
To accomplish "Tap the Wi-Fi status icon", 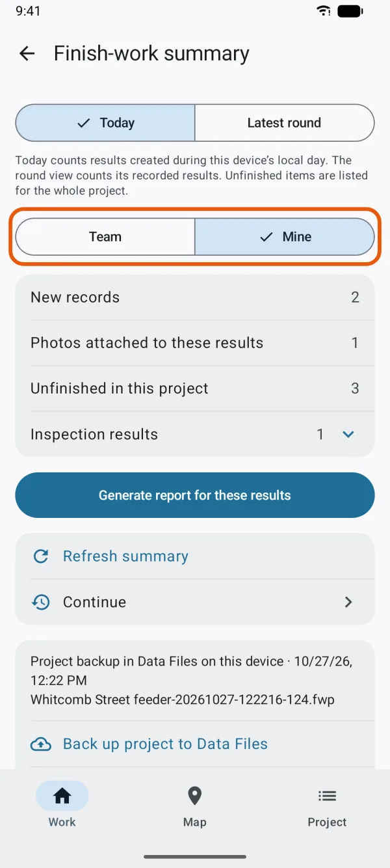I will click(x=324, y=10).
